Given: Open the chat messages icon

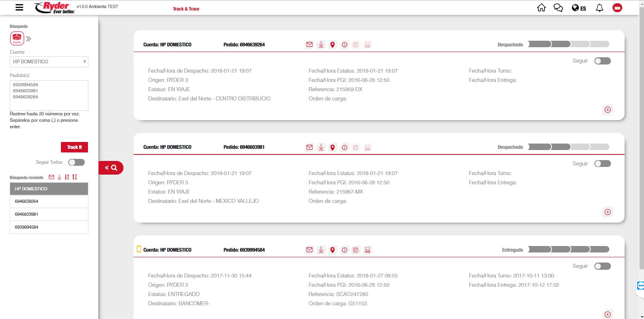Looking at the screenshot, I should pyautogui.click(x=558, y=8).
